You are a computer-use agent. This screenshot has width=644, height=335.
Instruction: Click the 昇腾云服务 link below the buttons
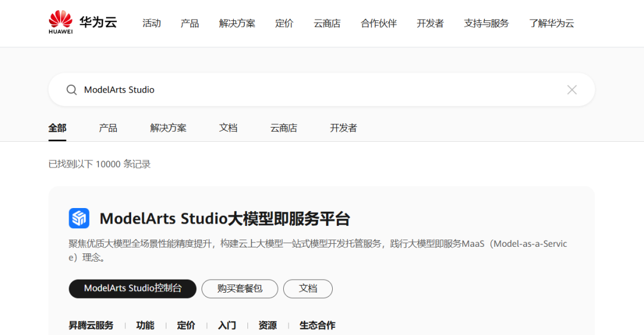click(x=91, y=325)
